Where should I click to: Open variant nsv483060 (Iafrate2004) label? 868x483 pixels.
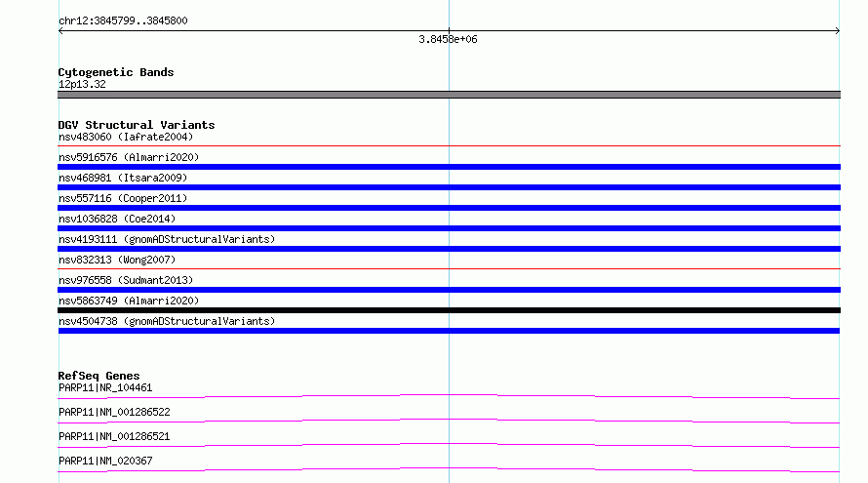(x=126, y=137)
